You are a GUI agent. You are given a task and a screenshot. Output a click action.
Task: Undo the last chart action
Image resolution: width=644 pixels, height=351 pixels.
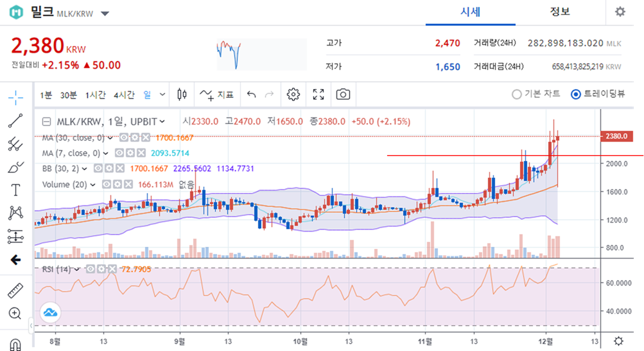tap(251, 95)
